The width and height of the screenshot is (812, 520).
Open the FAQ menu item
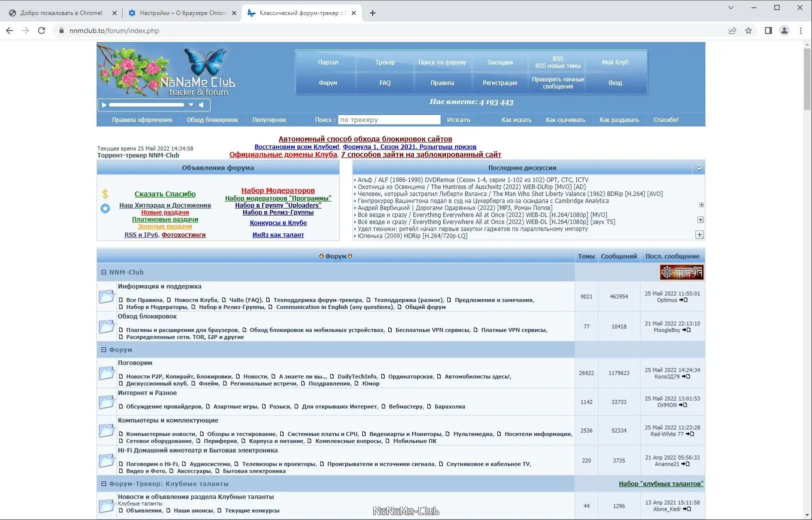385,83
